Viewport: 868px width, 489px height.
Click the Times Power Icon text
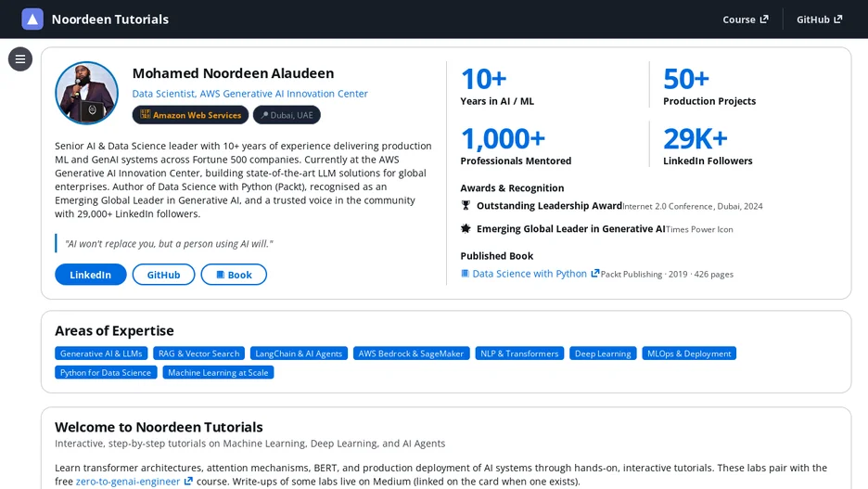699,229
